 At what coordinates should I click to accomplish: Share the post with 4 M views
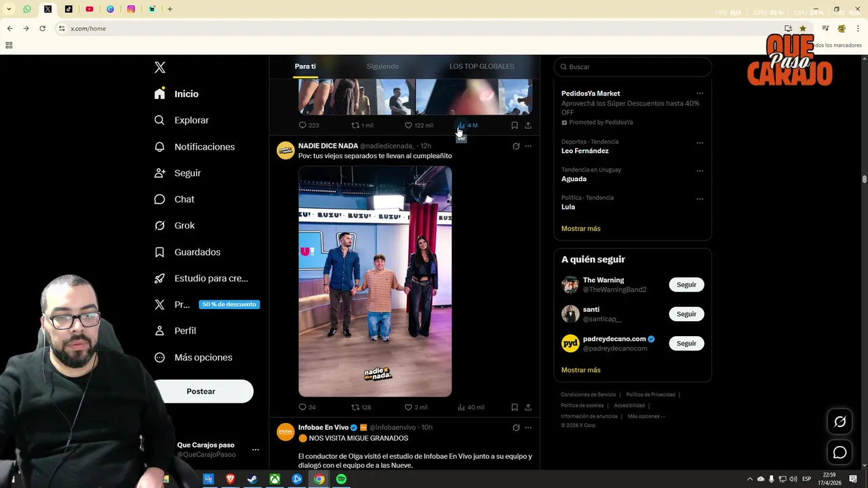tap(528, 125)
